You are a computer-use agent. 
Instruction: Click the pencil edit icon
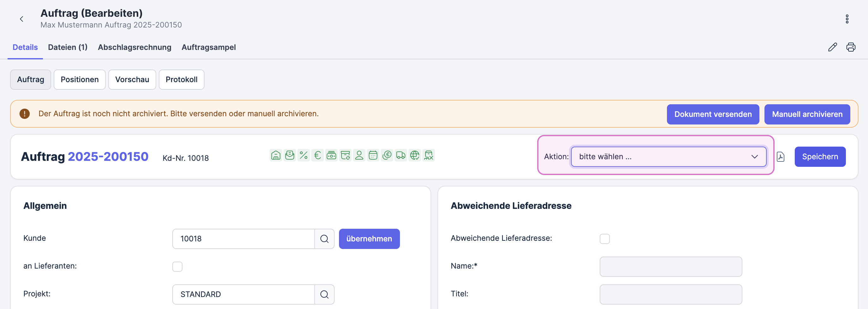point(832,47)
